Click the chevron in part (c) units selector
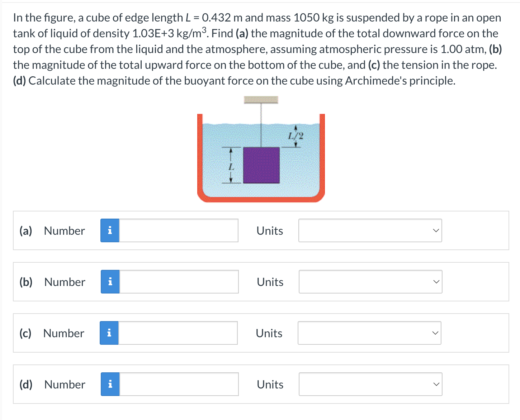 coord(435,333)
